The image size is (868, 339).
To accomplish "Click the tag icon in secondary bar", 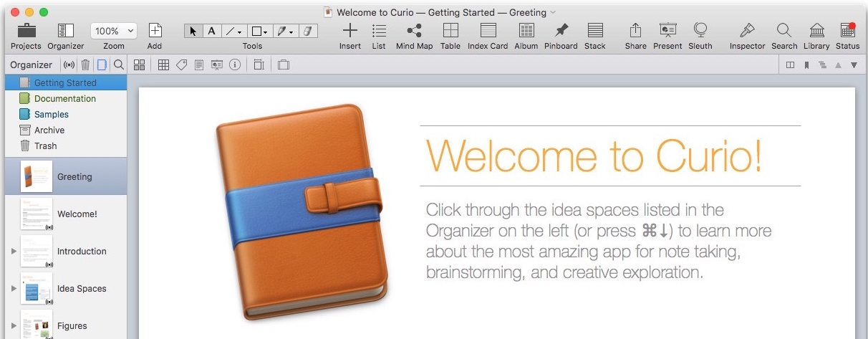I will [x=181, y=65].
